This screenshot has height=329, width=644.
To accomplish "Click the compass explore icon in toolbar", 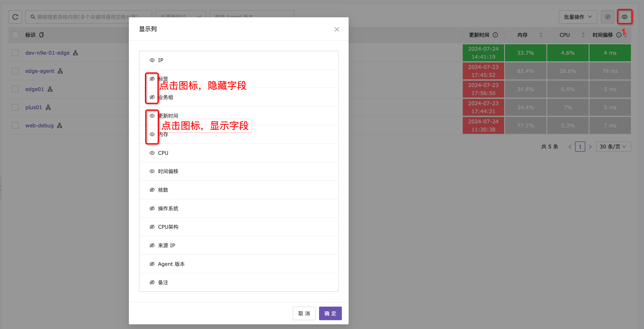I will tap(607, 17).
